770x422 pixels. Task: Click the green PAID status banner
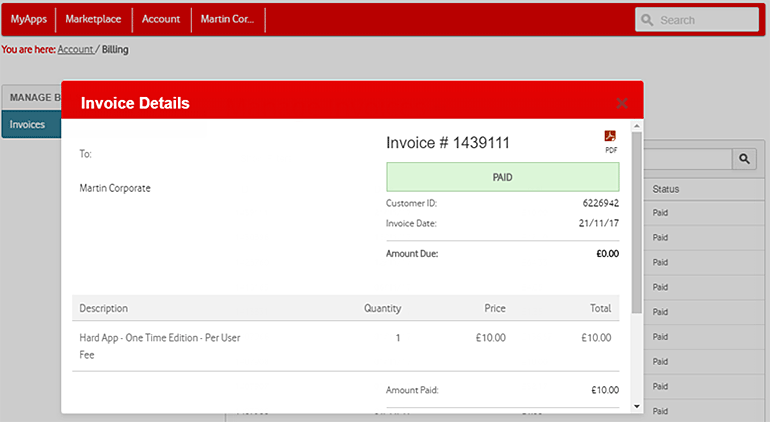pos(502,177)
